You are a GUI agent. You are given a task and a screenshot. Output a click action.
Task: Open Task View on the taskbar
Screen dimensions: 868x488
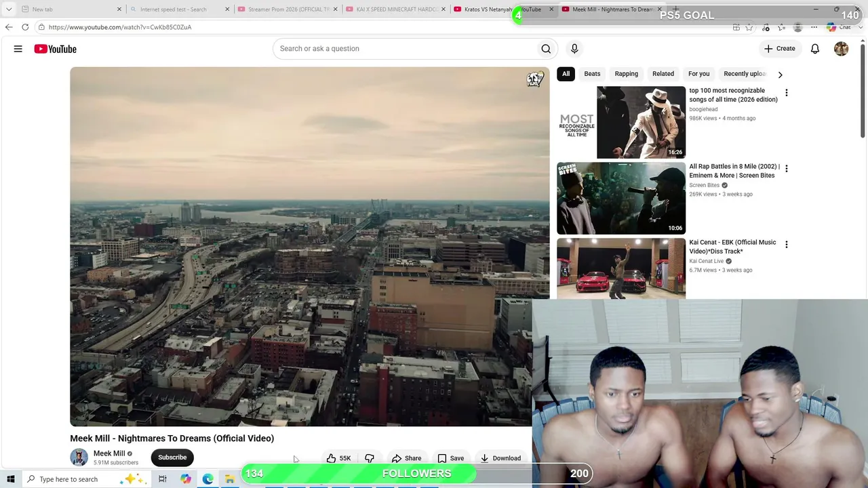(163, 479)
